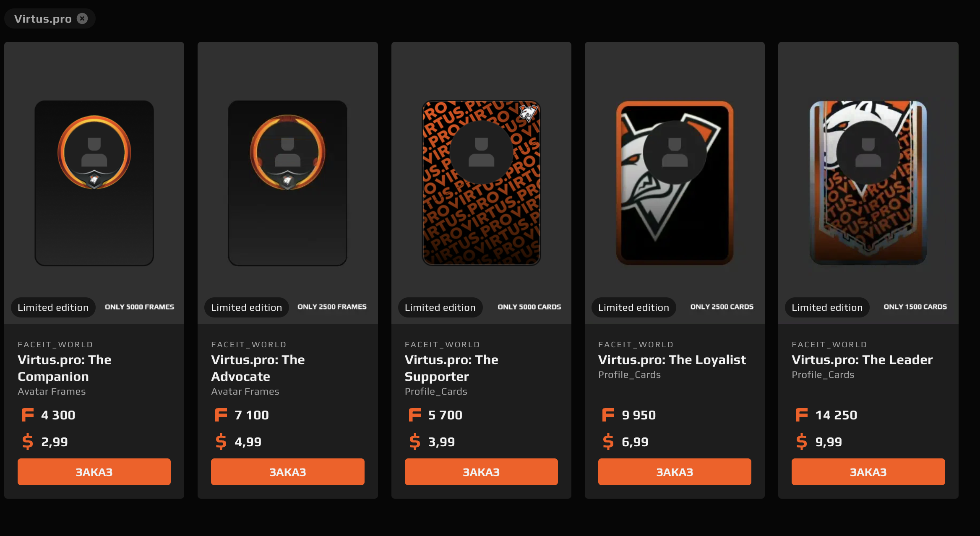Order the Virtus.pro: The Leader card
This screenshot has height=536, width=980.
click(868, 472)
